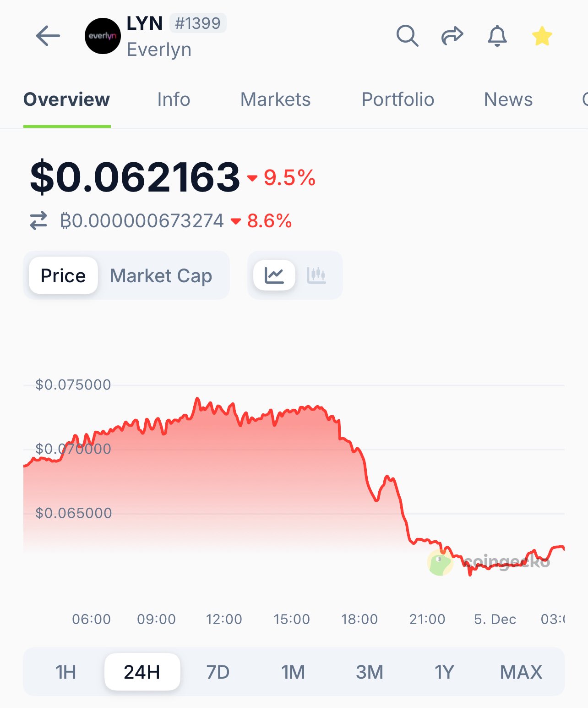
Task: Show the Market Cap chart
Action: [161, 275]
